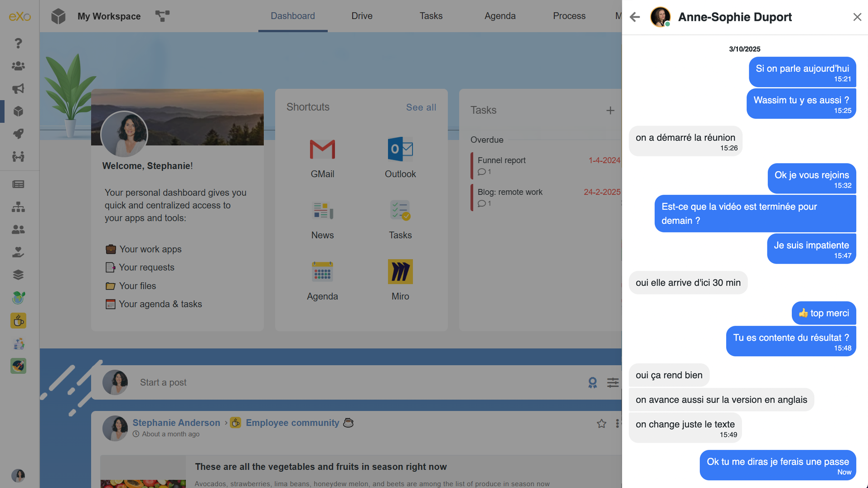Open the Agenda shortcut icon
Viewport: 868px width, 488px height.
322,272
